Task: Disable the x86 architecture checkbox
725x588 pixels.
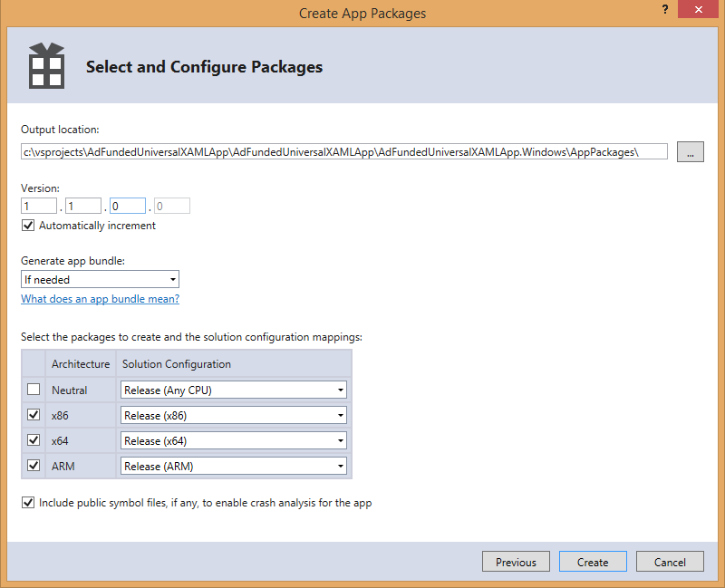Action: [x=33, y=414]
